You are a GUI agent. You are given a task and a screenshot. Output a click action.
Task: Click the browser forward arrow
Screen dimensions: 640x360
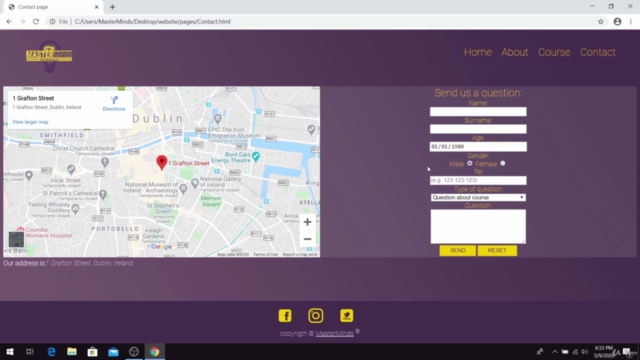tap(22, 22)
